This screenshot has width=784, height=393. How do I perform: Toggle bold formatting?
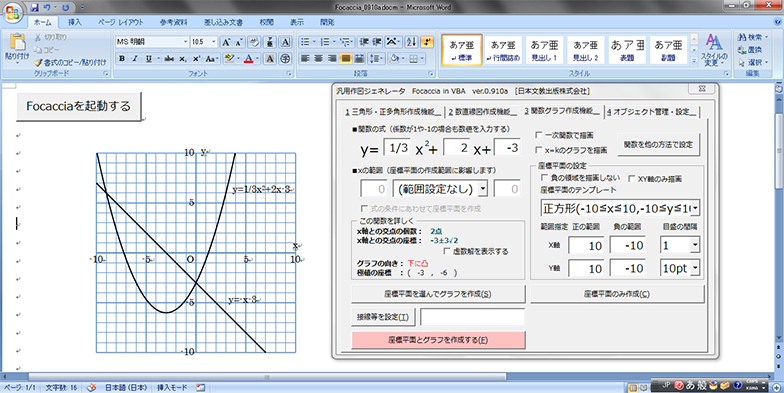point(122,58)
